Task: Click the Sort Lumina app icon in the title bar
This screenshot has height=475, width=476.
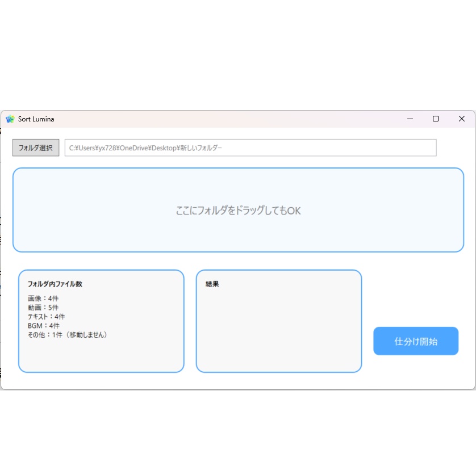Action: tap(10, 119)
